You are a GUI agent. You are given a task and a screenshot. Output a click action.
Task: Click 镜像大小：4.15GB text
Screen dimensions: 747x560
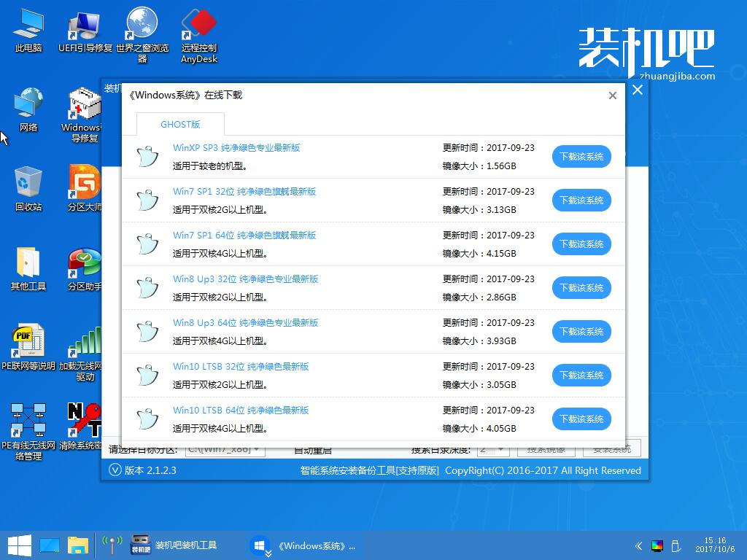[x=479, y=253]
